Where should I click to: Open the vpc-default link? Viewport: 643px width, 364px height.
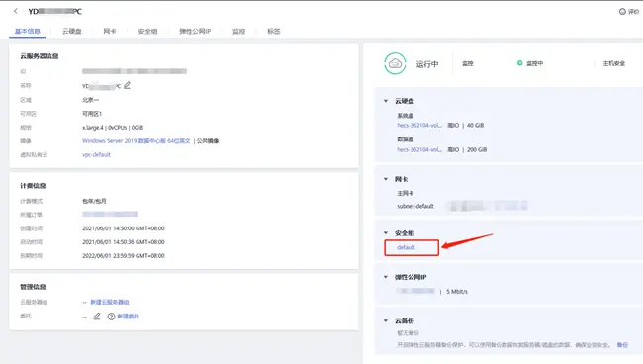coord(96,155)
